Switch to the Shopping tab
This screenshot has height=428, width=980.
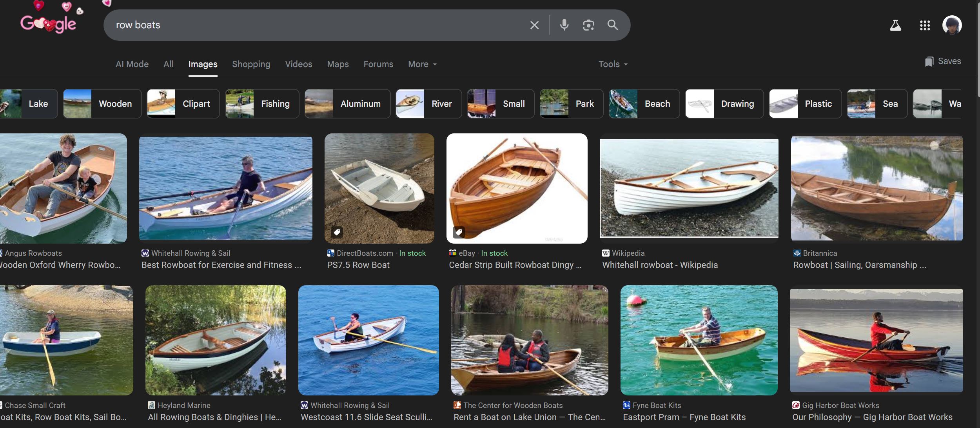click(x=251, y=64)
